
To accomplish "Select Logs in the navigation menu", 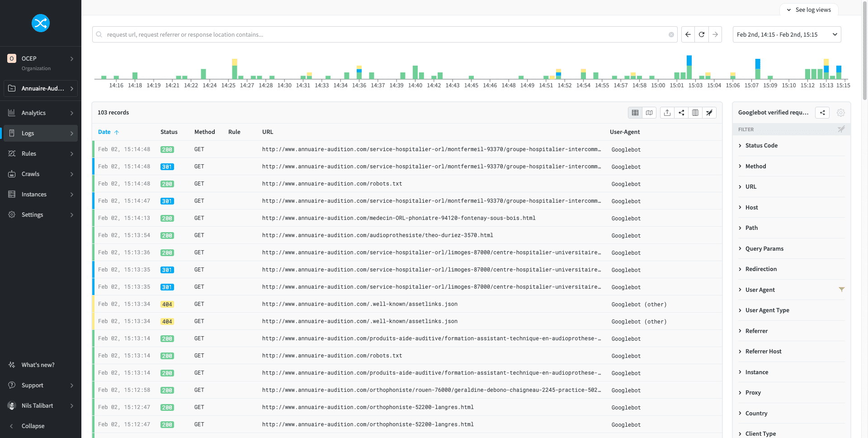I will (28, 133).
